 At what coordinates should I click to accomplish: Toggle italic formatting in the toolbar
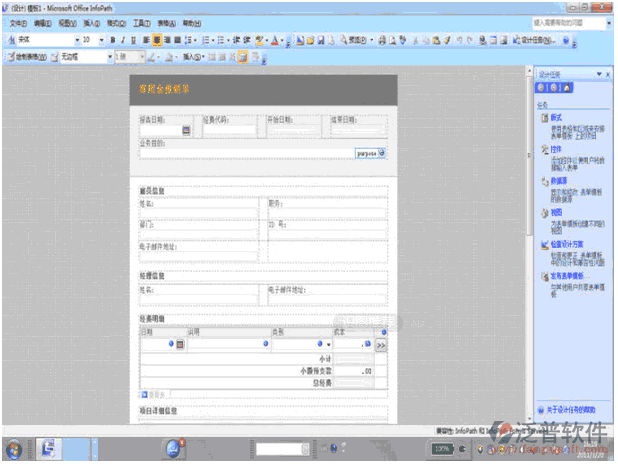pos(123,40)
